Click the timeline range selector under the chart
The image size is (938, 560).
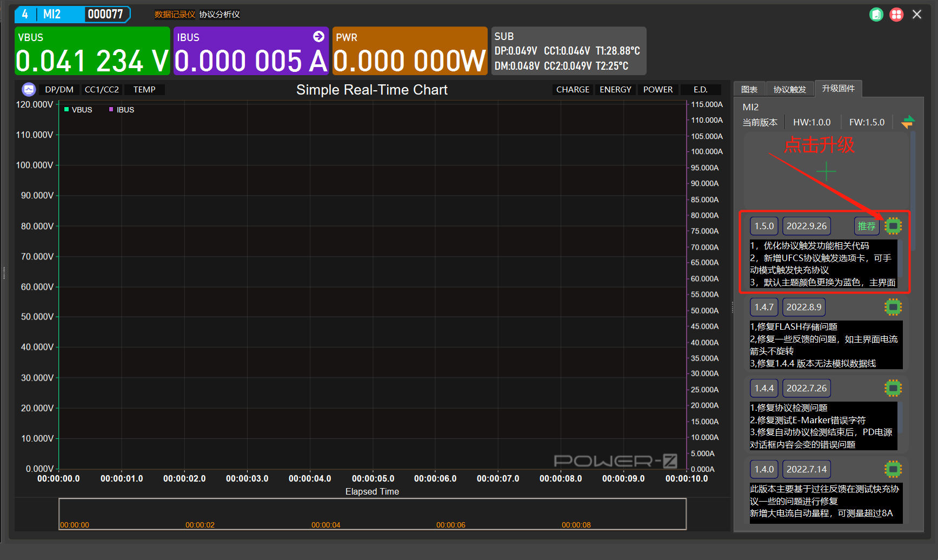[372, 514]
